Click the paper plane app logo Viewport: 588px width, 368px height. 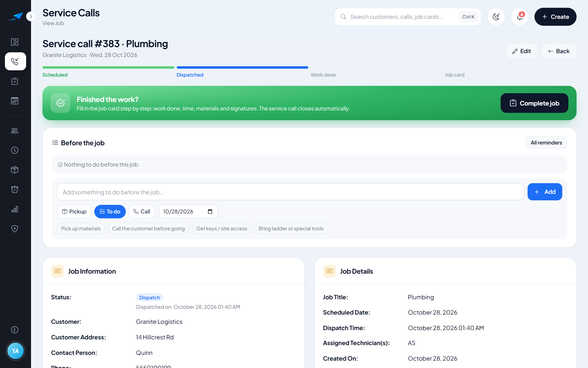pyautogui.click(x=16, y=16)
